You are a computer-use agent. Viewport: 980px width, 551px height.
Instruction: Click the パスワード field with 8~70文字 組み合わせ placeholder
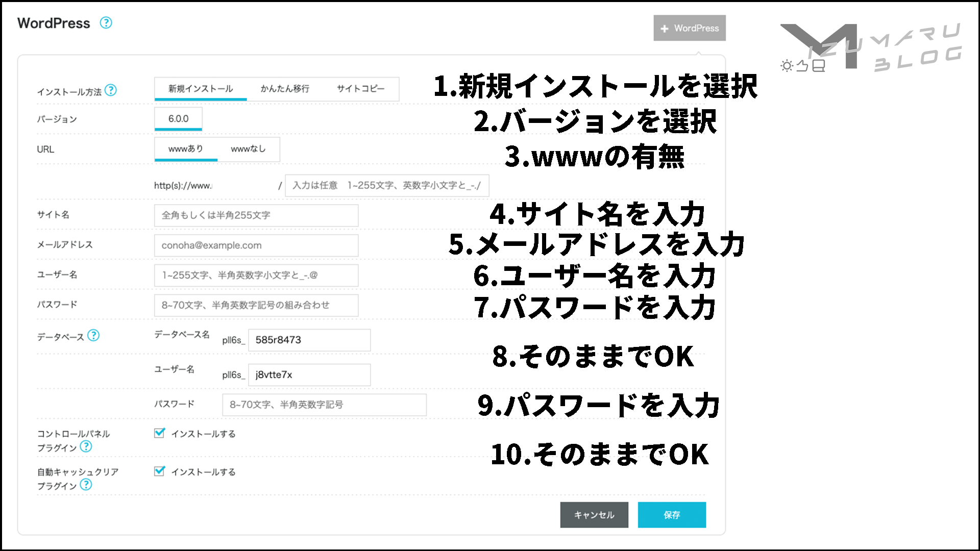point(256,305)
